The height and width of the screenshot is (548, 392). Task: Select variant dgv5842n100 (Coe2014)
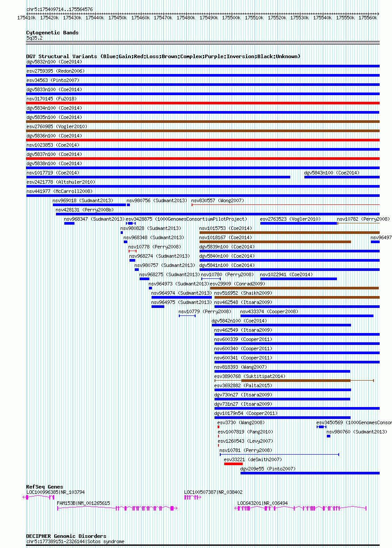tap(281, 325)
